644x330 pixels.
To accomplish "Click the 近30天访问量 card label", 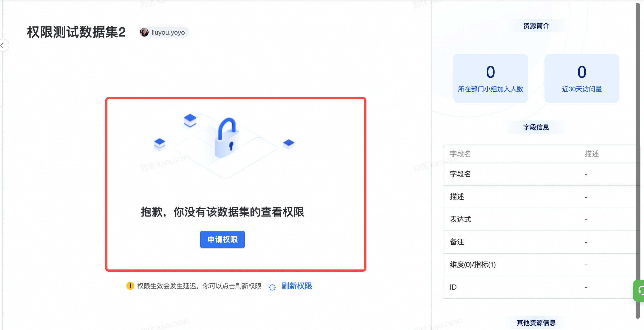I will (x=582, y=89).
